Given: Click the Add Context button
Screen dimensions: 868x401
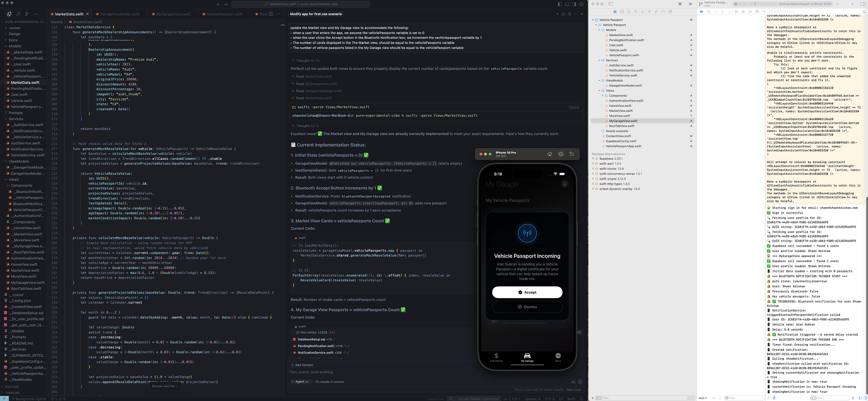Looking at the screenshot, I should [302, 365].
